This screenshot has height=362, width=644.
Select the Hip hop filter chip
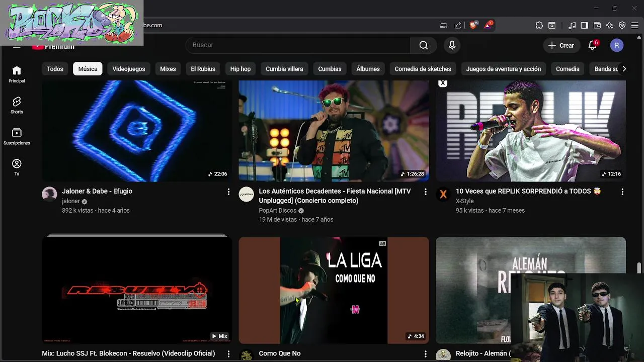240,69
